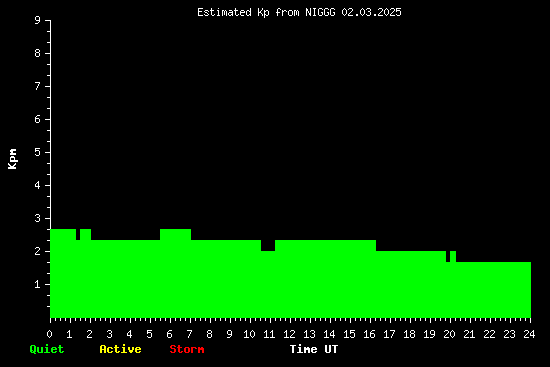
Task: Click the date 02.03.2025 in the title
Action: coord(371,13)
